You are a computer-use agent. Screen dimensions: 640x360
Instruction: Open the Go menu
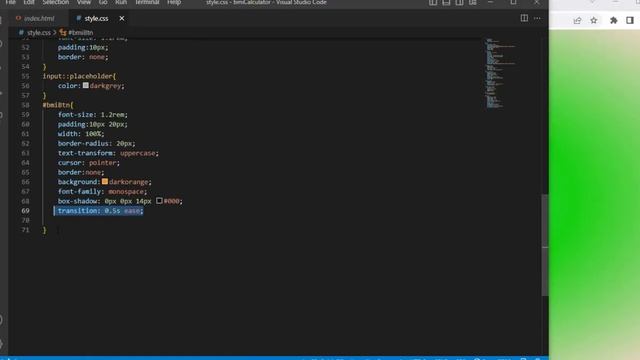(103, 2)
